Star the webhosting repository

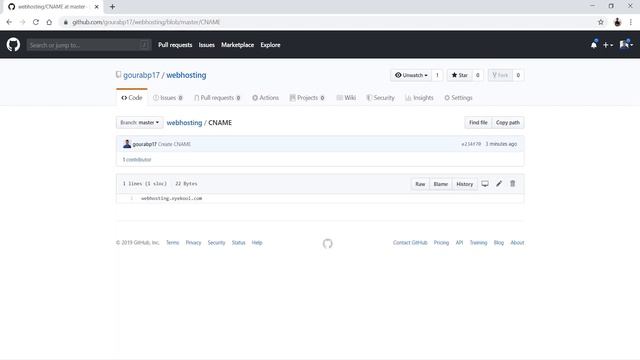(x=460, y=75)
